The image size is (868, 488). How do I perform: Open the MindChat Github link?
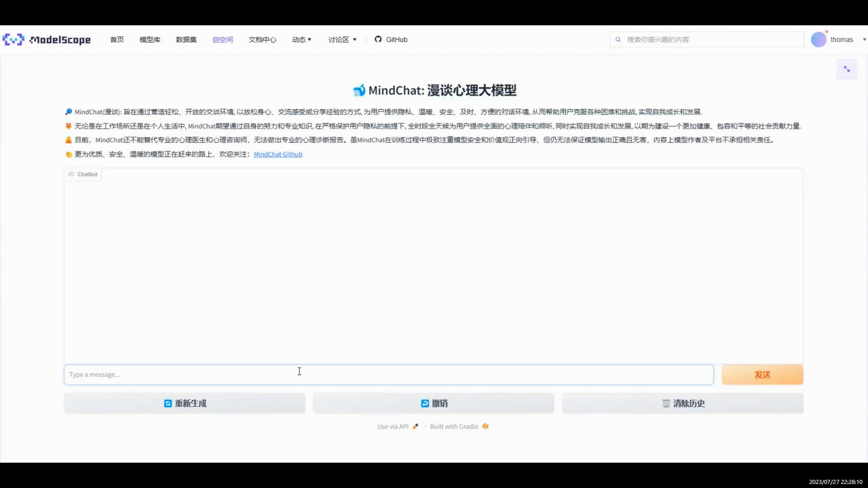tap(278, 154)
